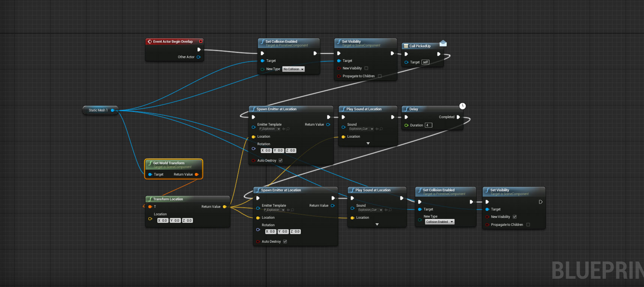Image resolution: width=644 pixels, height=287 pixels.
Task: Click use-selected arrow beside upper P_Explosion template
Action: [284, 129]
